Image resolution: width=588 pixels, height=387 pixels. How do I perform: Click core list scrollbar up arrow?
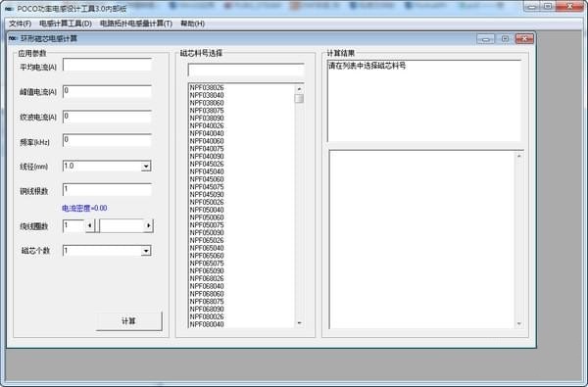[299, 89]
